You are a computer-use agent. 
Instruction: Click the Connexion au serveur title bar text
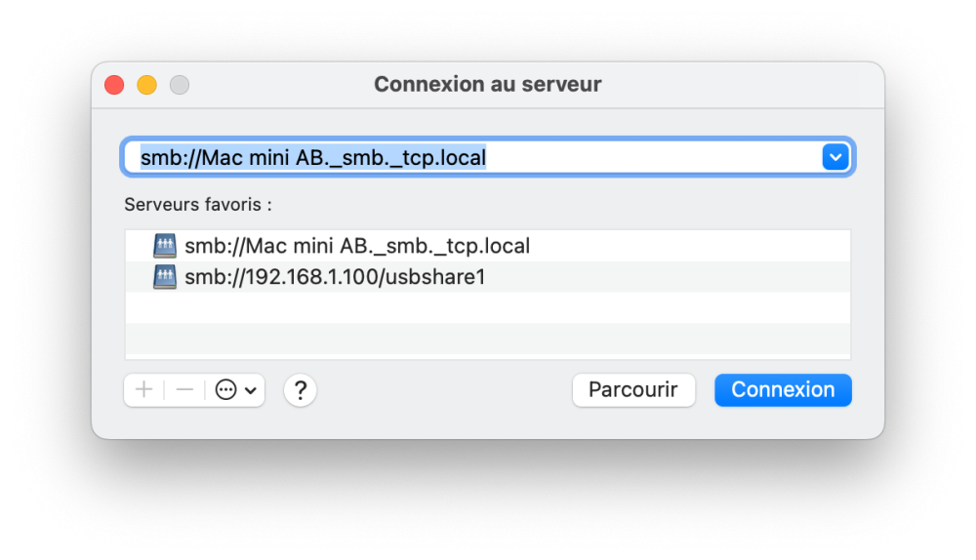tap(488, 85)
